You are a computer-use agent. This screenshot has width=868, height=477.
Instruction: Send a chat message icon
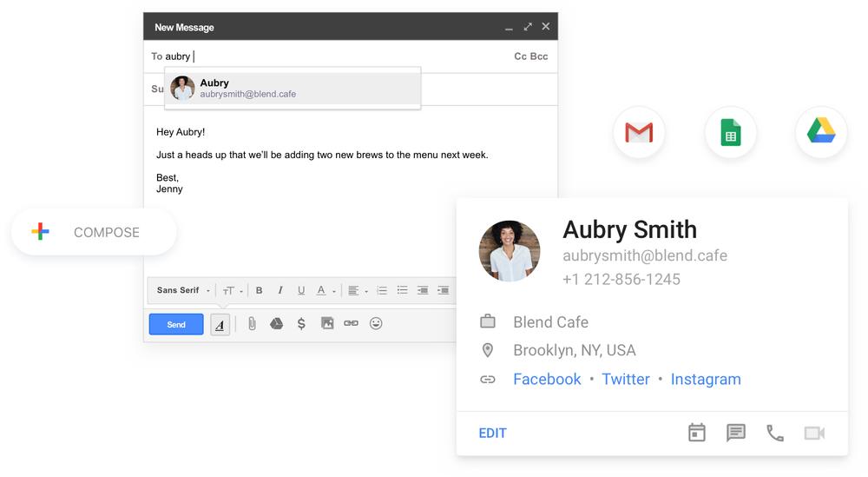pyautogui.click(x=736, y=433)
